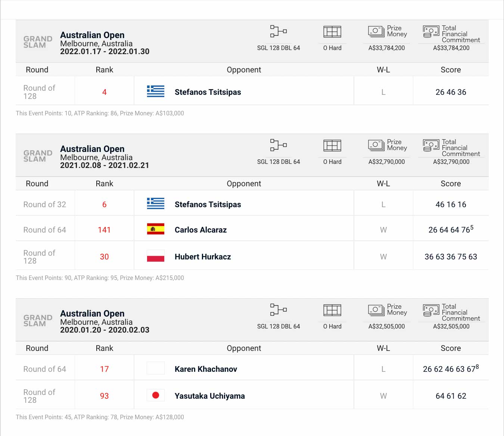Image resolution: width=504 pixels, height=436 pixels.
Task: Open Yasutaka Uchiyama player profile
Action: pos(210,396)
